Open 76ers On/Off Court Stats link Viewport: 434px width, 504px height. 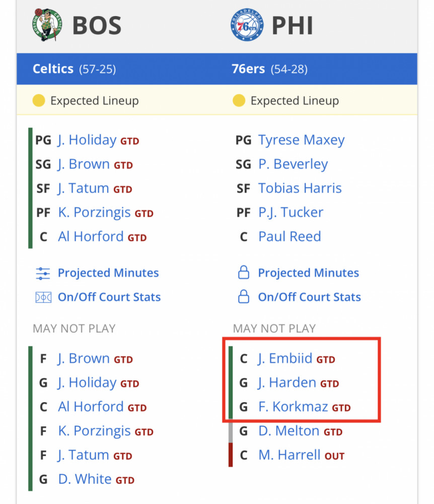pyautogui.click(x=310, y=297)
